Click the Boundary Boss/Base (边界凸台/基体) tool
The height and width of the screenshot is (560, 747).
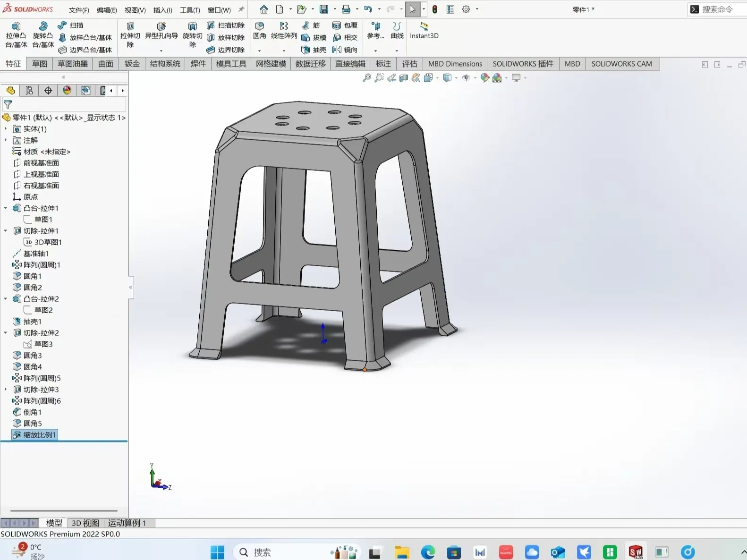click(85, 50)
